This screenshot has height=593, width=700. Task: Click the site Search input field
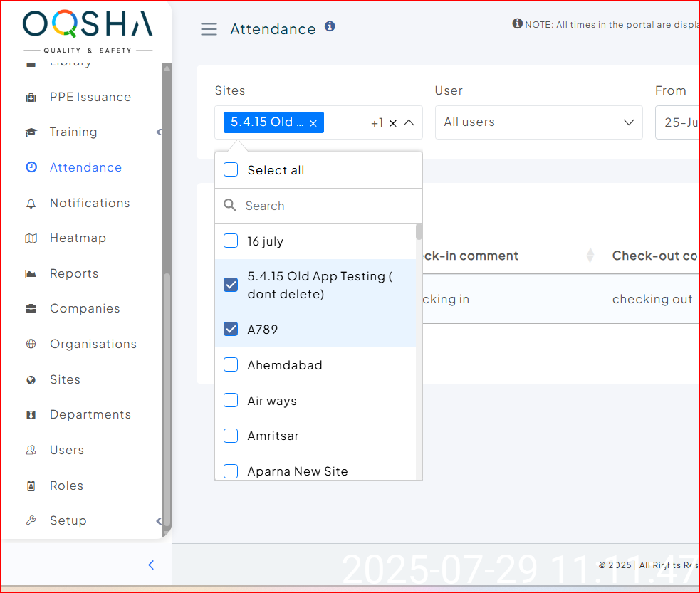[x=328, y=206]
